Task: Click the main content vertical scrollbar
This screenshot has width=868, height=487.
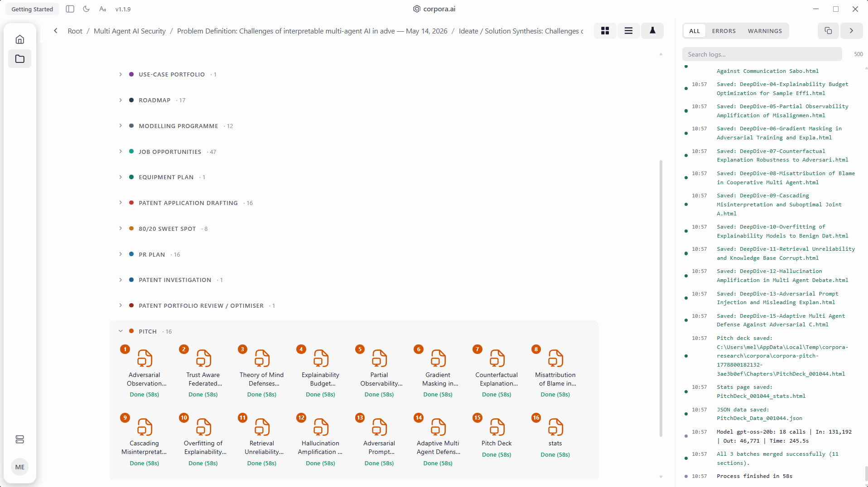Action: click(661, 298)
